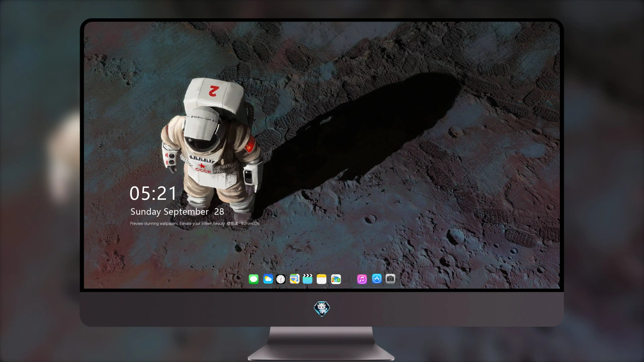Image resolution: width=644 pixels, height=362 pixels.
Task: Open the Newsstand app icon
Action: coord(336,279)
